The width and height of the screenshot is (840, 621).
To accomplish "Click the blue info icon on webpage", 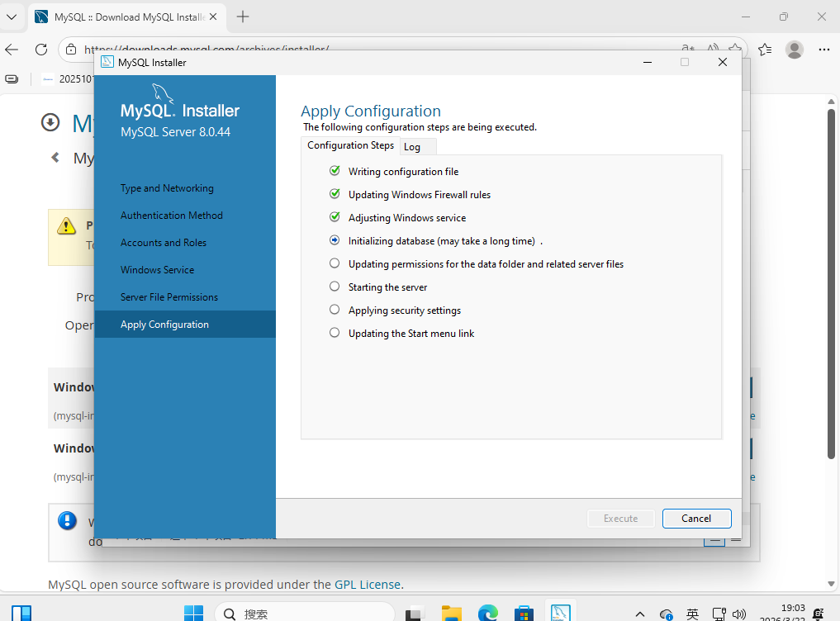I will point(67,520).
